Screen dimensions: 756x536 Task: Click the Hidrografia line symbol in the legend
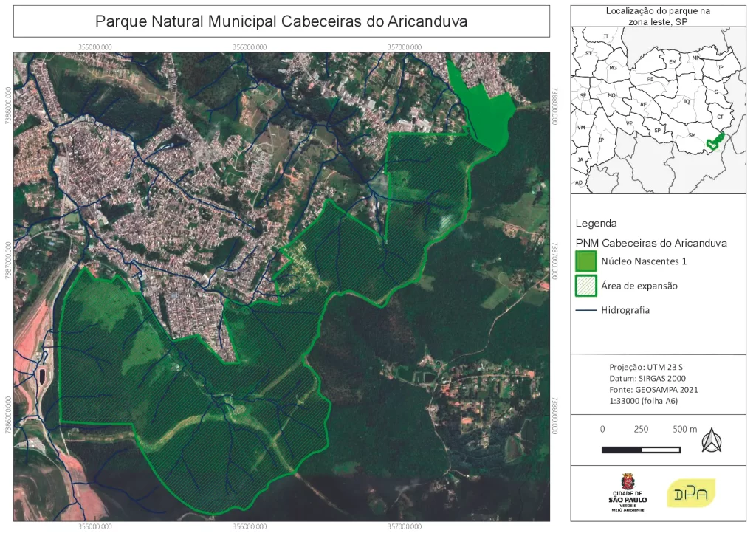585,310
